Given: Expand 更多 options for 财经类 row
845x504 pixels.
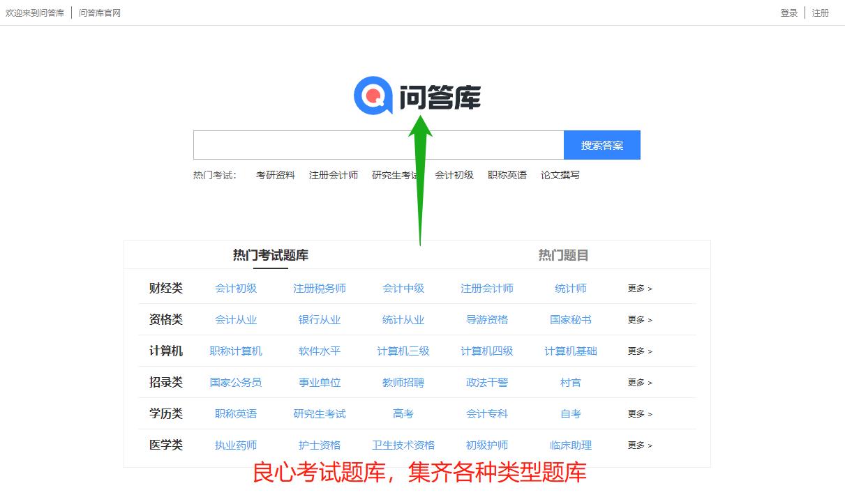Looking at the screenshot, I should coord(638,288).
